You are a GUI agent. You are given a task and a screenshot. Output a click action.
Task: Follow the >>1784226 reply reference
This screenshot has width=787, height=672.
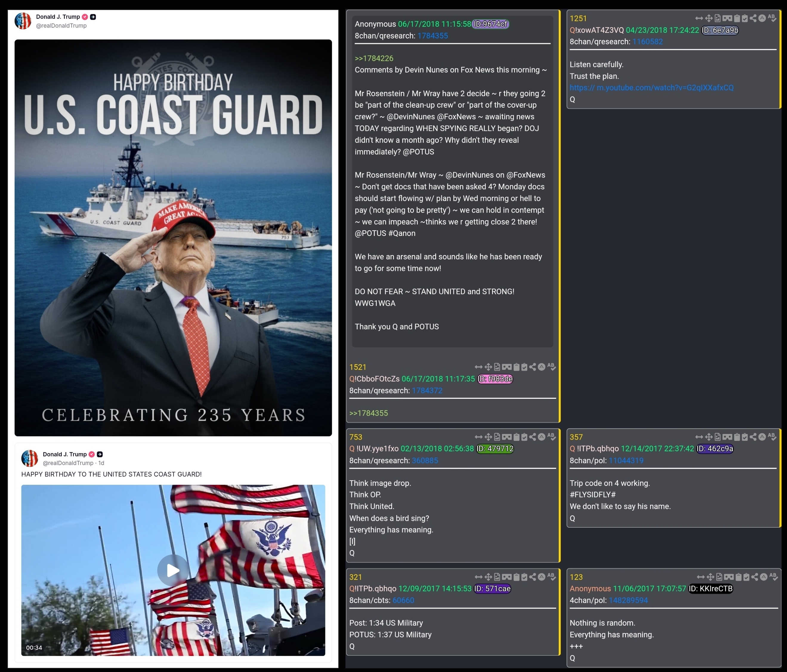(374, 58)
